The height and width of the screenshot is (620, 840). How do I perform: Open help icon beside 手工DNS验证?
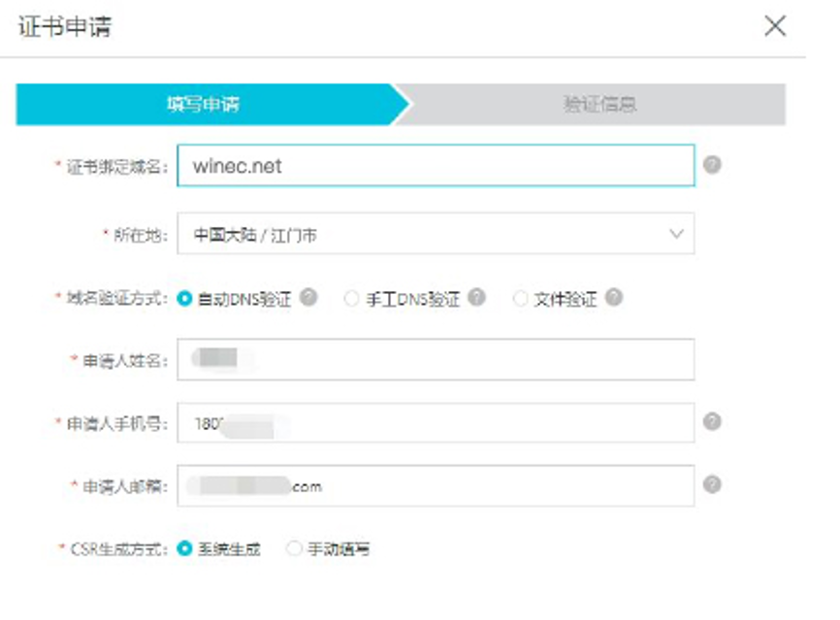click(x=477, y=297)
